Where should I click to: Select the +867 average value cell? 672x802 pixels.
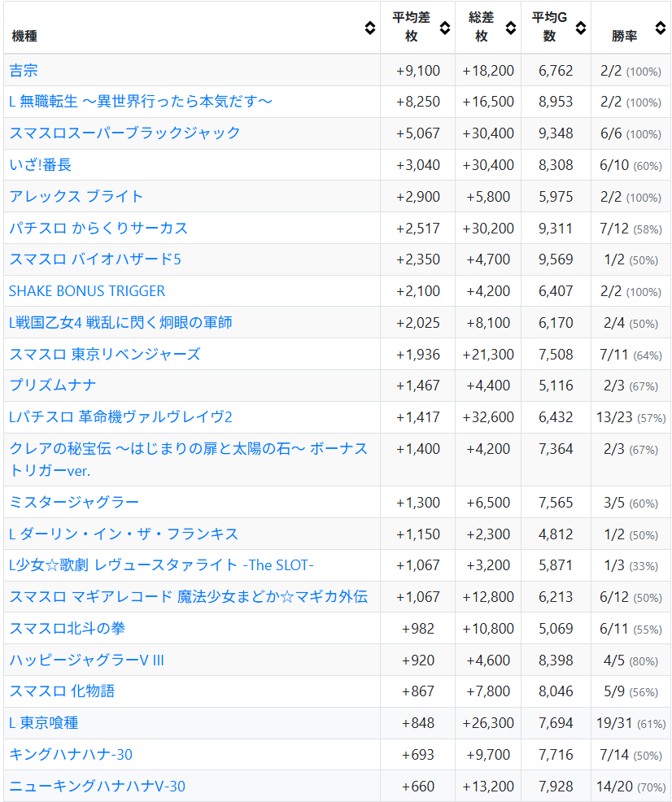click(418, 692)
